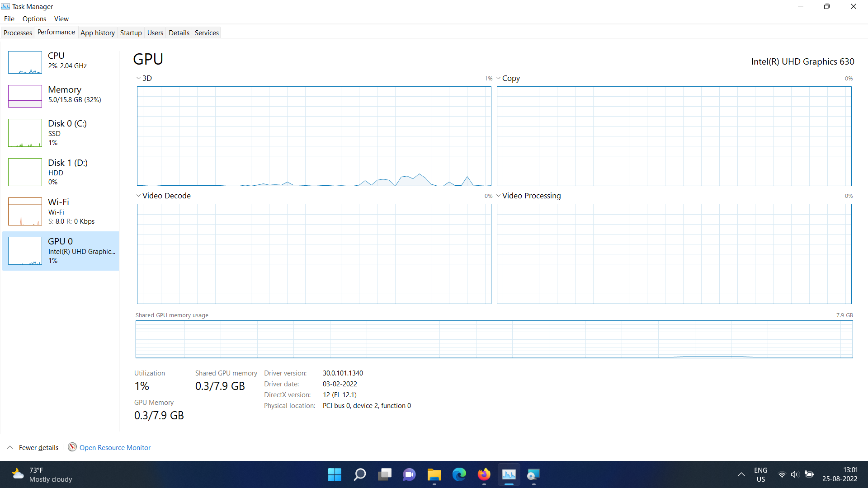This screenshot has width=868, height=488.
Task: Select Disk 1 (D:) HDD monitor
Action: (60, 172)
